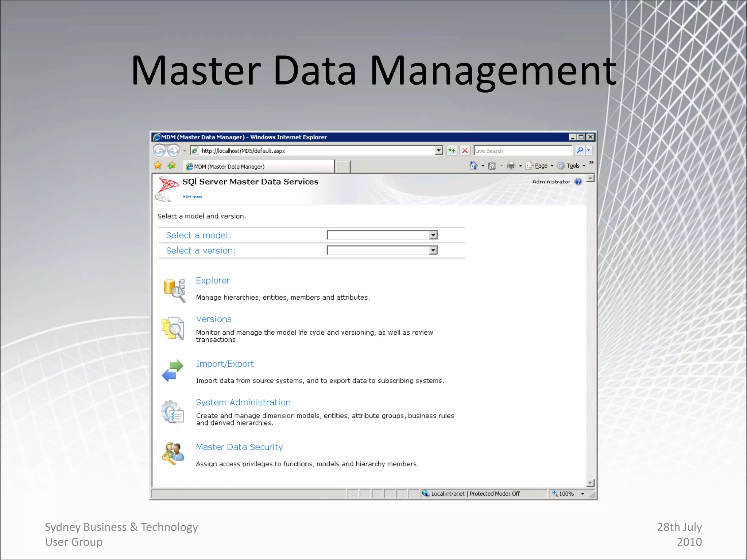
Task: Expand the address bar history dropdown
Action: click(439, 151)
